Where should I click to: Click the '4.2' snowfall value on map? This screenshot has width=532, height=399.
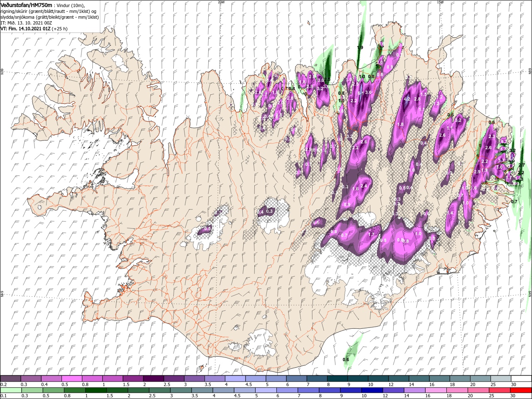click(407, 99)
